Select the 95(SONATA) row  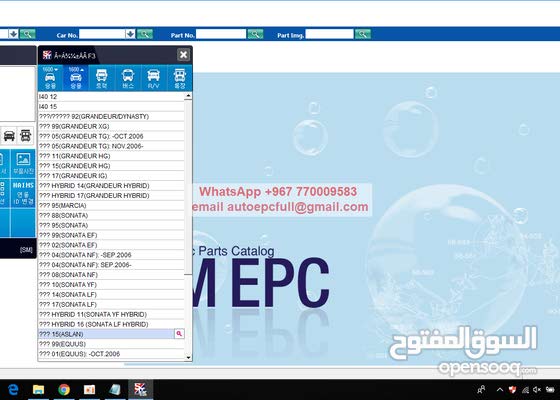click(111, 225)
